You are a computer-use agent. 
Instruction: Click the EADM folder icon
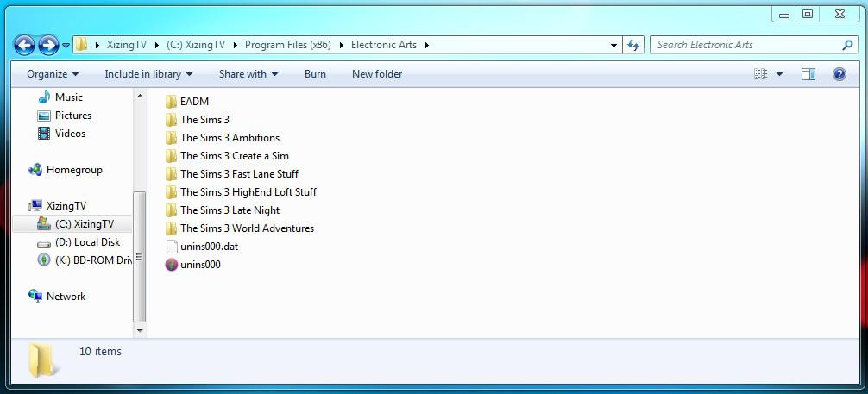point(172,102)
